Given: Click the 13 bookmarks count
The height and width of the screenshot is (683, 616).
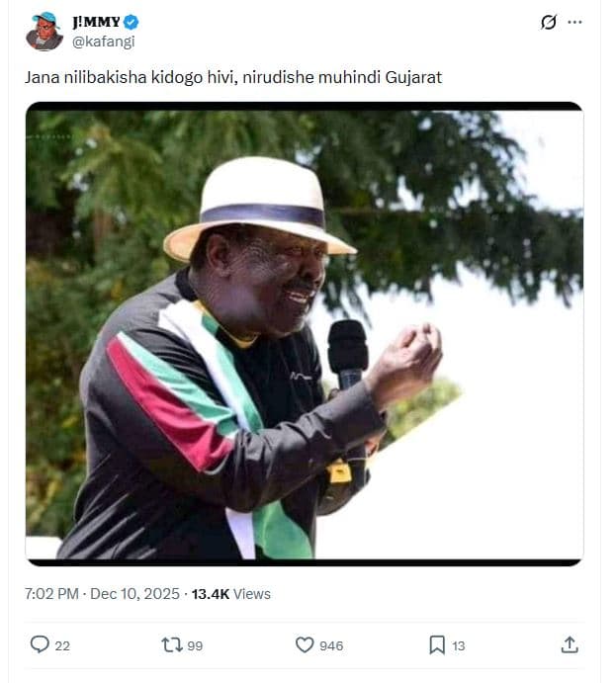Looking at the screenshot, I should tap(459, 645).
